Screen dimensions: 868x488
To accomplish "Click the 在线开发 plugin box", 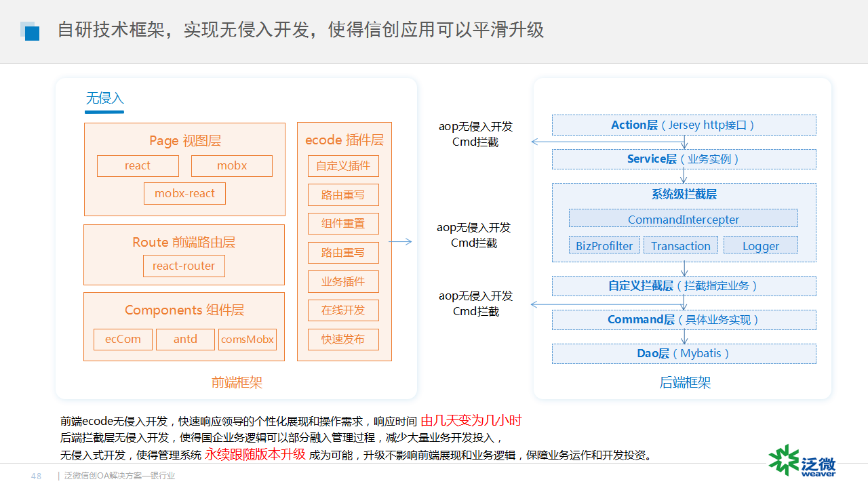I will [343, 310].
